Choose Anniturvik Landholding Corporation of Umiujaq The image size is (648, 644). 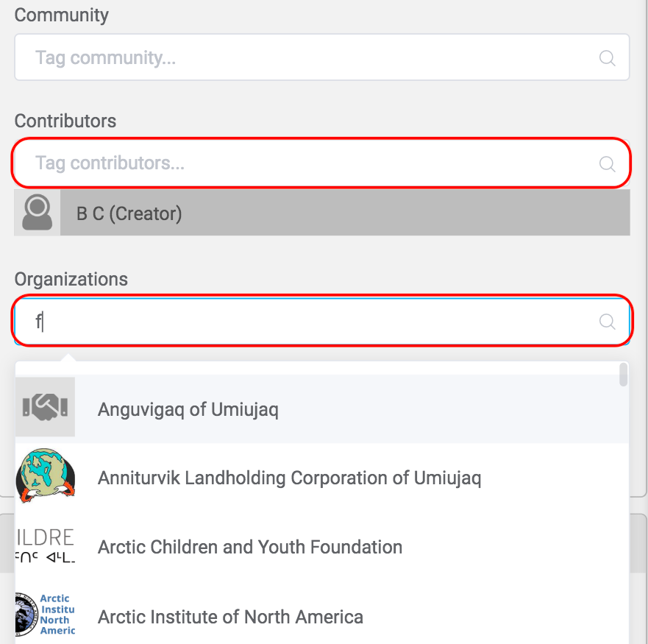(289, 478)
